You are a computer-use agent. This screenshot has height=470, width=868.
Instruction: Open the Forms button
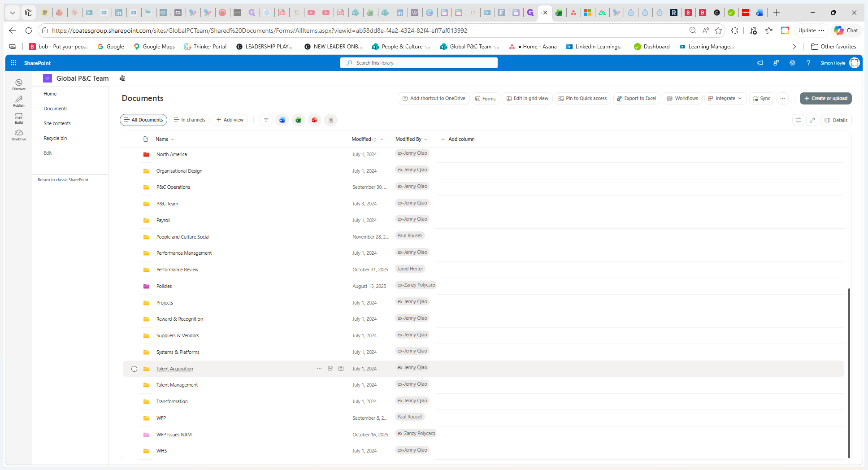485,99
